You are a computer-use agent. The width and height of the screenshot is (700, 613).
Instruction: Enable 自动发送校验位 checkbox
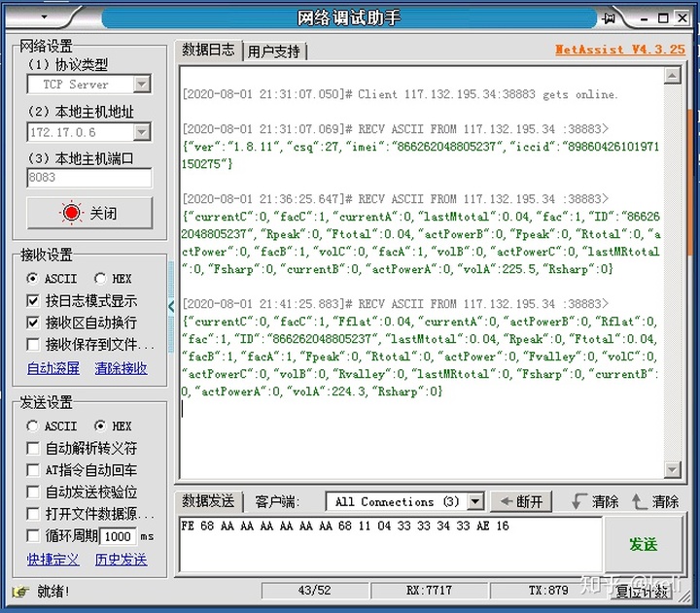pos(33,492)
